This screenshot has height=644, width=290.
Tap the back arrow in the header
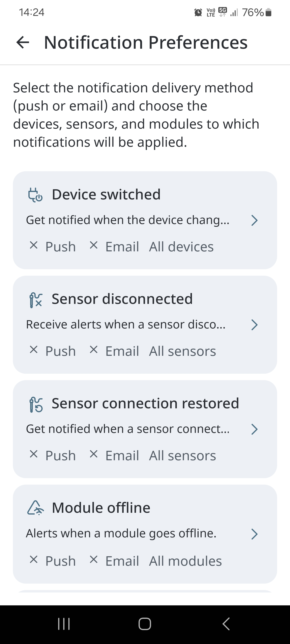pos(23,42)
